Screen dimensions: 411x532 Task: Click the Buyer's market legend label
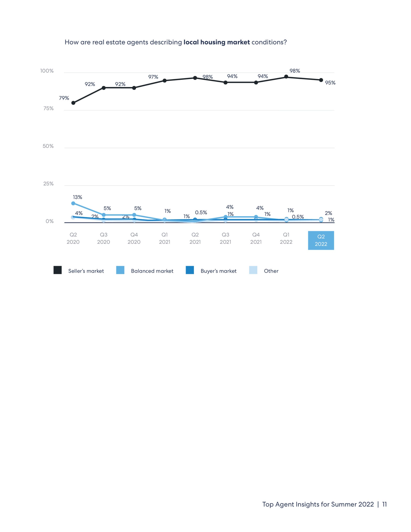(x=219, y=271)
